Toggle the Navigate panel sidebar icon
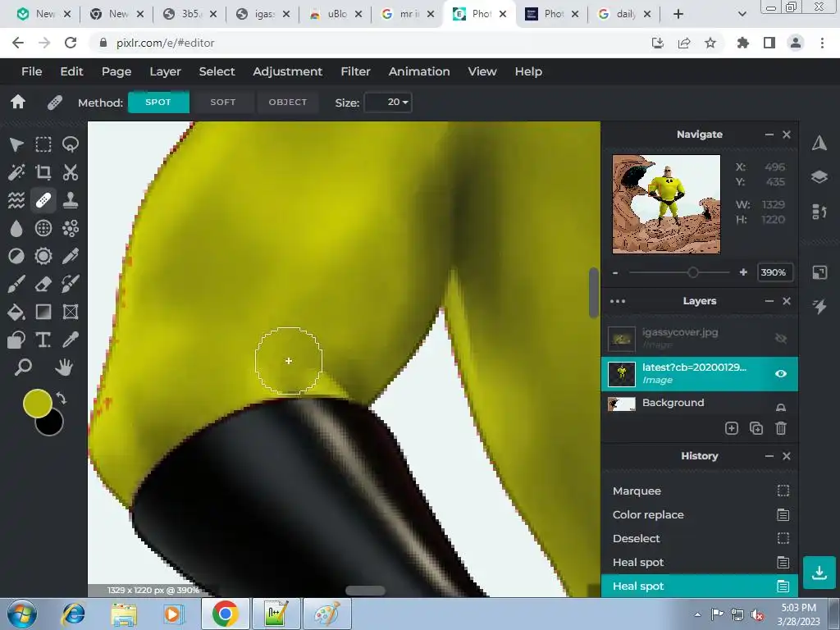Image resolution: width=840 pixels, height=630 pixels. [x=819, y=143]
